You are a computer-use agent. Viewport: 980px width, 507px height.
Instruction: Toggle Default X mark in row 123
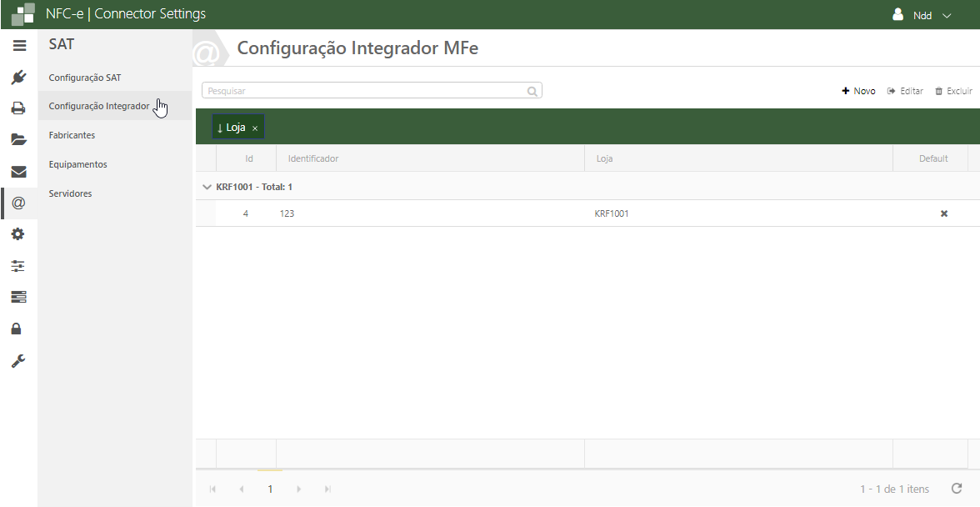[x=944, y=213]
